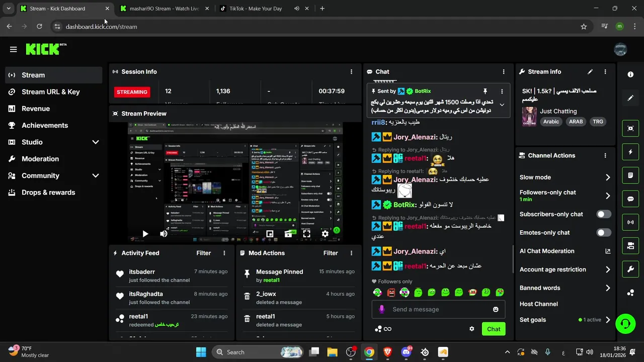This screenshot has width=644, height=362.
Task: Enter fullscreen on stream preview
Action: click(306, 234)
